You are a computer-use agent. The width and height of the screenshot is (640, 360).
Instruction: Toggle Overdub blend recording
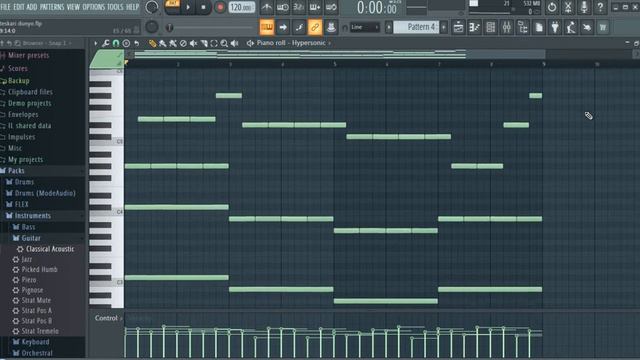[x=315, y=7]
